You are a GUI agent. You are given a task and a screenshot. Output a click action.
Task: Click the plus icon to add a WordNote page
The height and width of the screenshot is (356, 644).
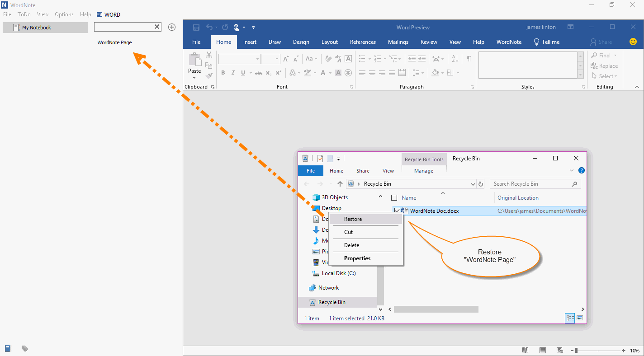point(172,27)
